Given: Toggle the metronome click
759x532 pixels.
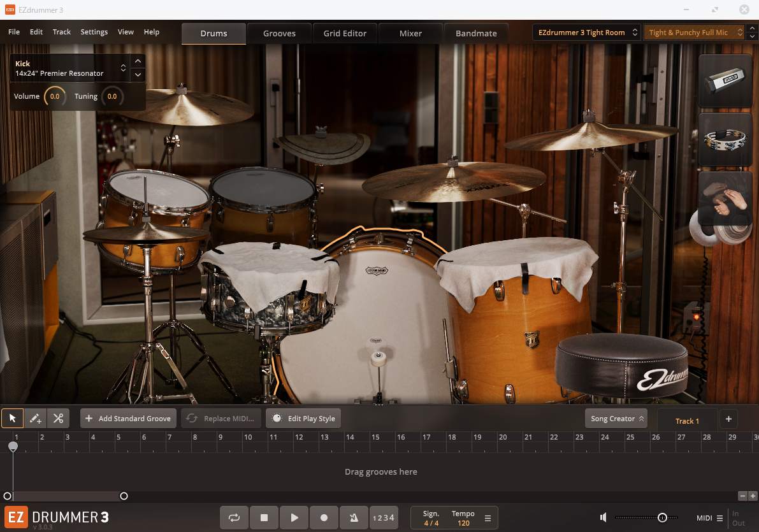Looking at the screenshot, I should pyautogui.click(x=353, y=518).
